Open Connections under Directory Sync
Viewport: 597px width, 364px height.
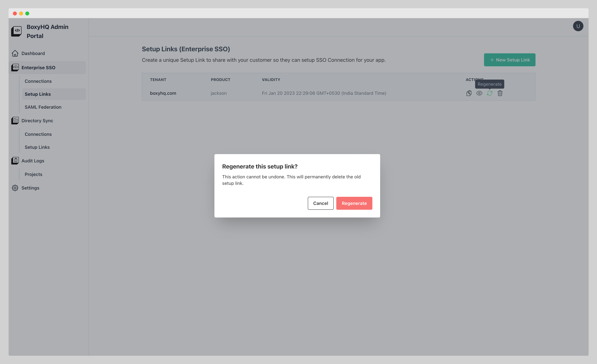[x=38, y=134]
